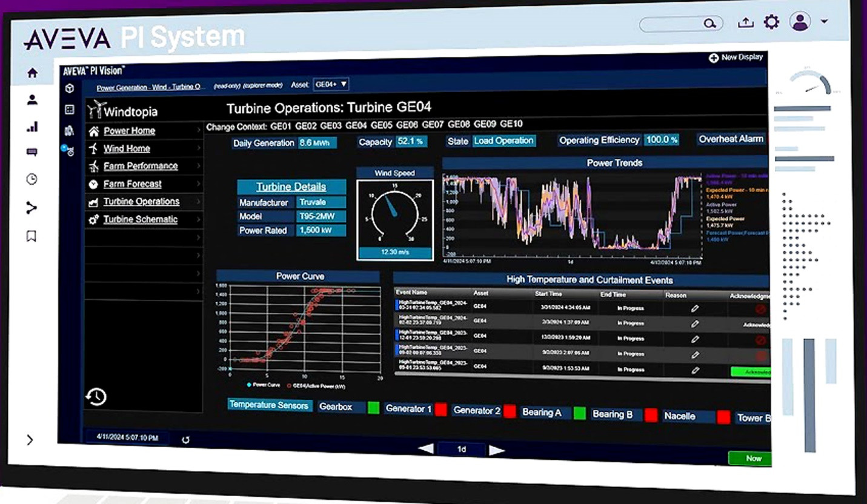Click the person icon in the AVEVA sidebar
The height and width of the screenshot is (504, 867).
point(32,100)
